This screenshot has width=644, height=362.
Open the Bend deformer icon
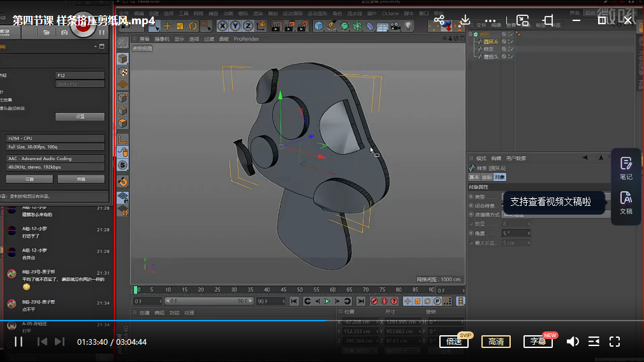coord(370,26)
